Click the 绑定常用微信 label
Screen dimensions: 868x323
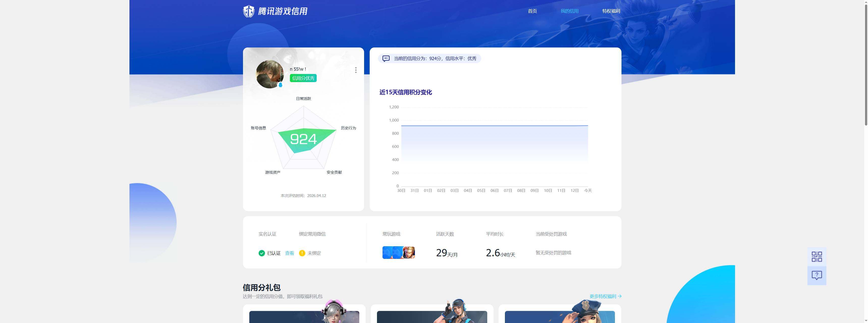coord(312,234)
